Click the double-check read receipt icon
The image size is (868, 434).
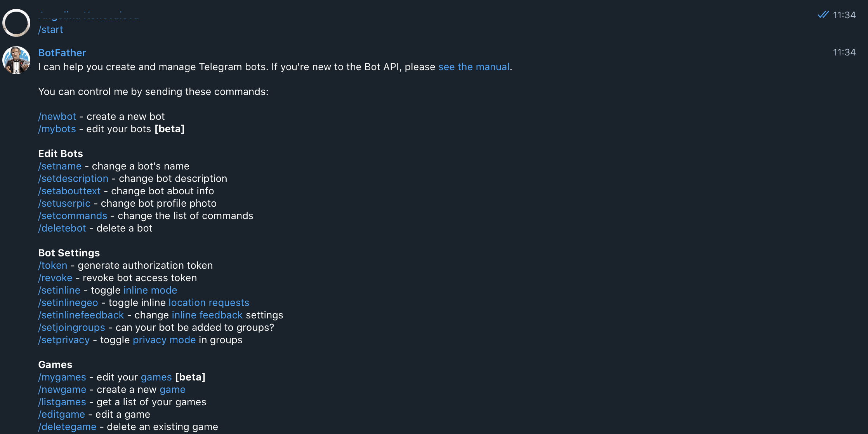[x=823, y=15]
